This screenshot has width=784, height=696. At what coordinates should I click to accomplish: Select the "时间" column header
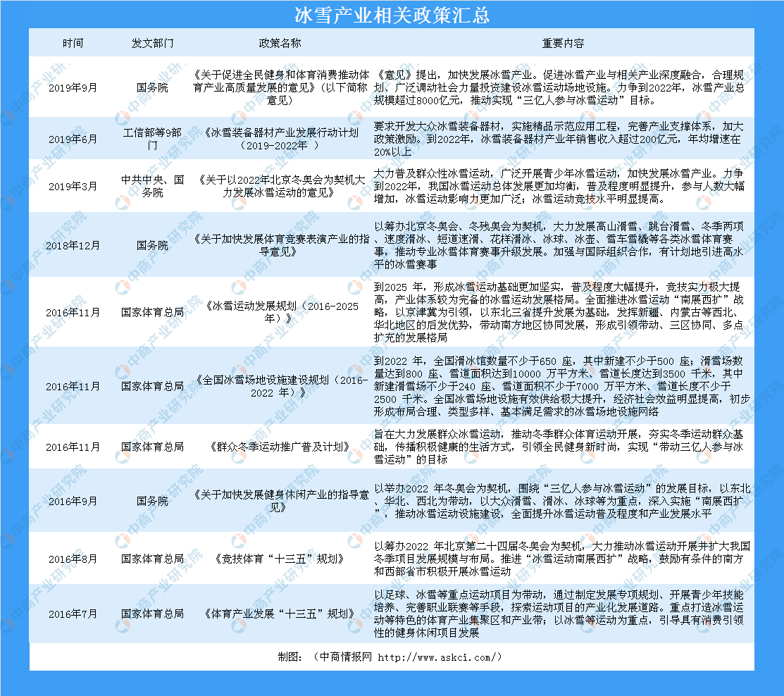pyautogui.click(x=73, y=44)
